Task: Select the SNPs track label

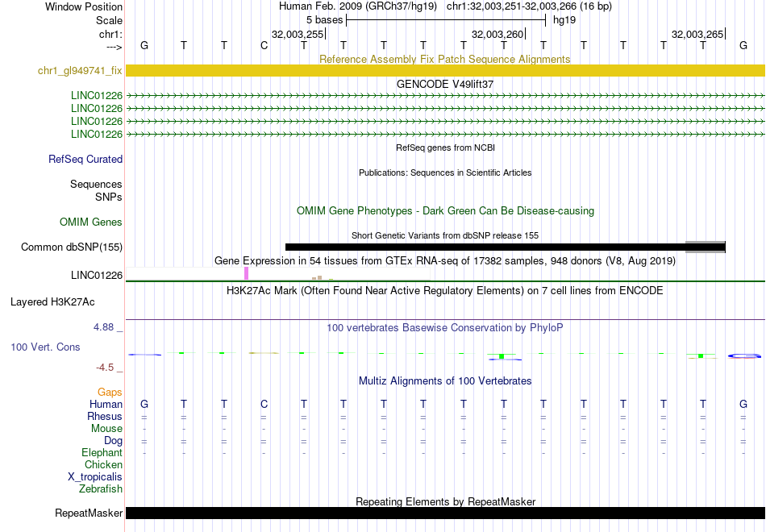Action: (109, 197)
